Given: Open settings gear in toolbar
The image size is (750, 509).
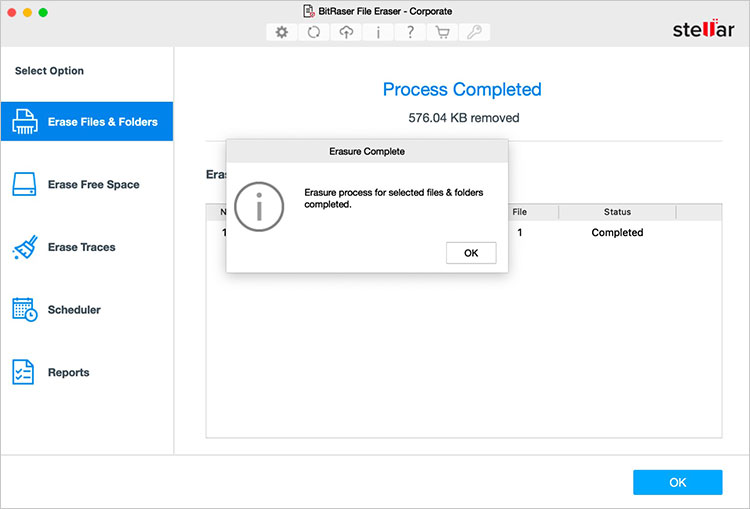Looking at the screenshot, I should [282, 32].
